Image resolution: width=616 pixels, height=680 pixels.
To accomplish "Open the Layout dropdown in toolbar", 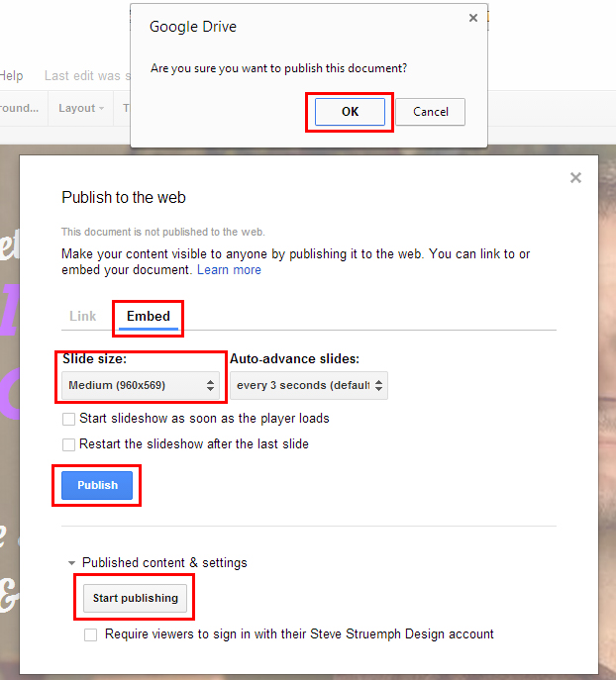I will (80, 108).
